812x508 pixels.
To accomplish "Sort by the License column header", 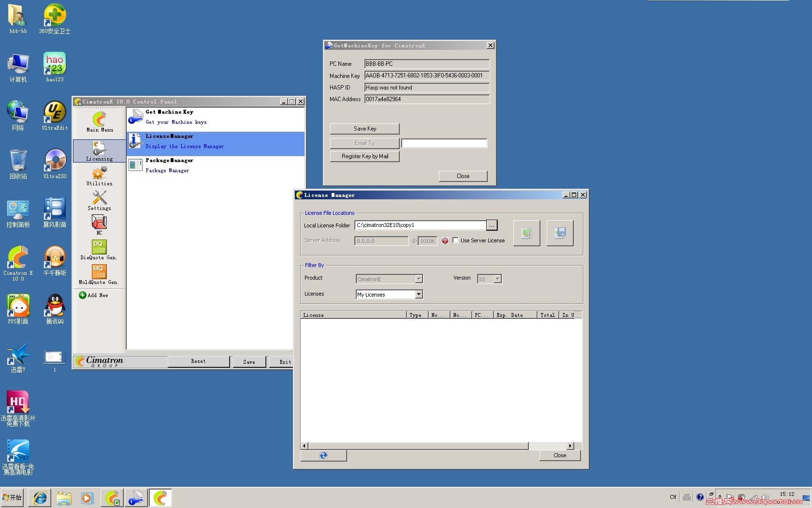I will [353, 315].
